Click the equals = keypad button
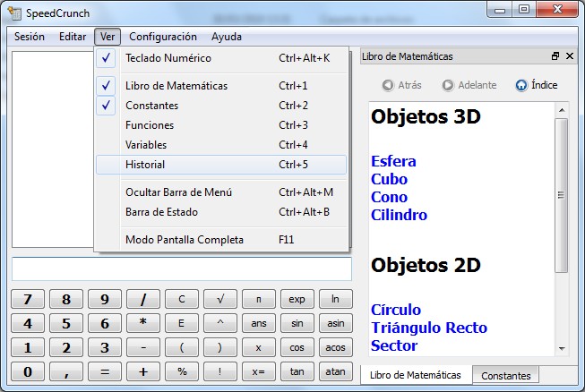 click(x=105, y=371)
